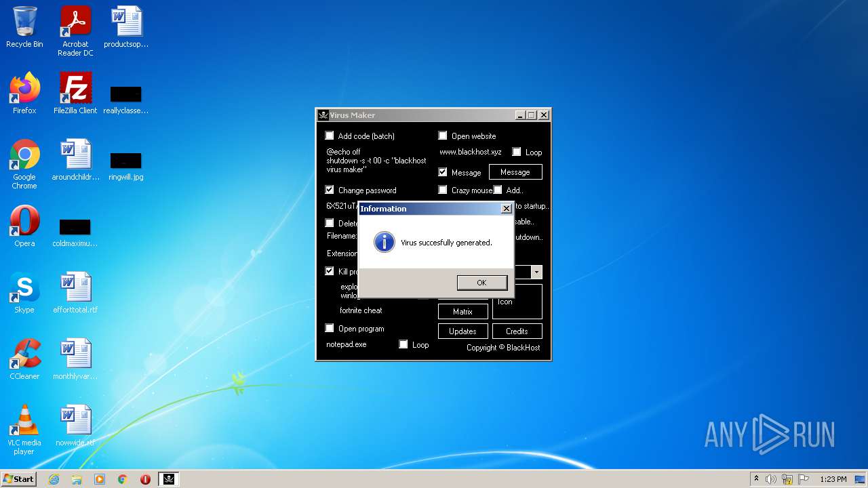This screenshot has height=488, width=868.
Task: Show hidden tray icons arrow
Action: tap(756, 479)
